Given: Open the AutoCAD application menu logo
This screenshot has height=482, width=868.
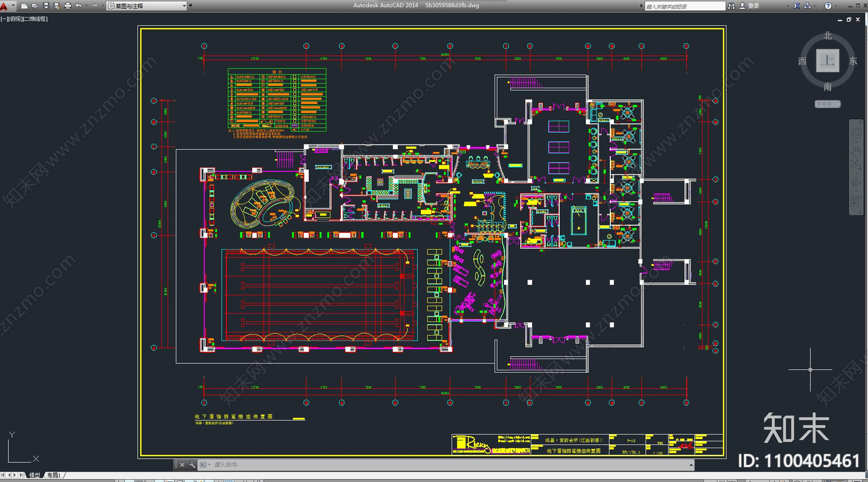Looking at the screenshot, I should (4, 6).
